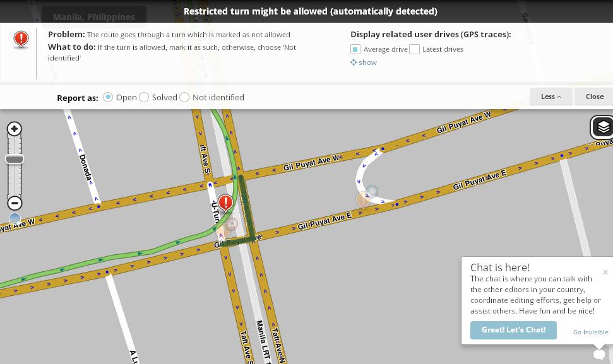The height and width of the screenshot is (364, 613).
Task: Click the Go Invisible link
Action: 590,332
